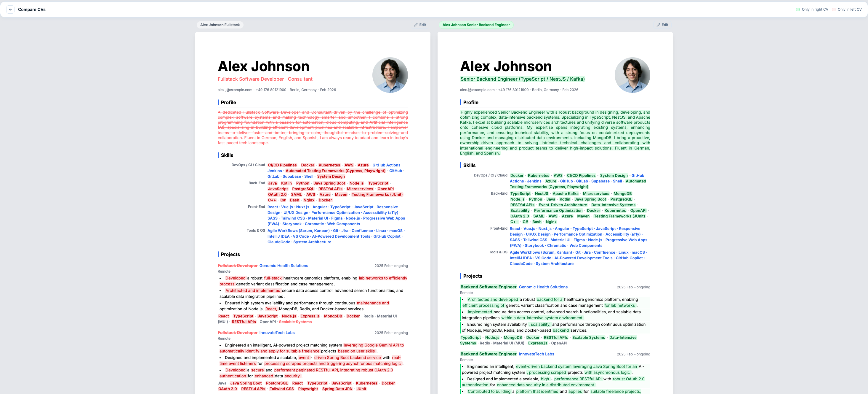868x394 pixels.
Task: Click struck-through Fullstack Software Developer title
Action: coord(265,79)
